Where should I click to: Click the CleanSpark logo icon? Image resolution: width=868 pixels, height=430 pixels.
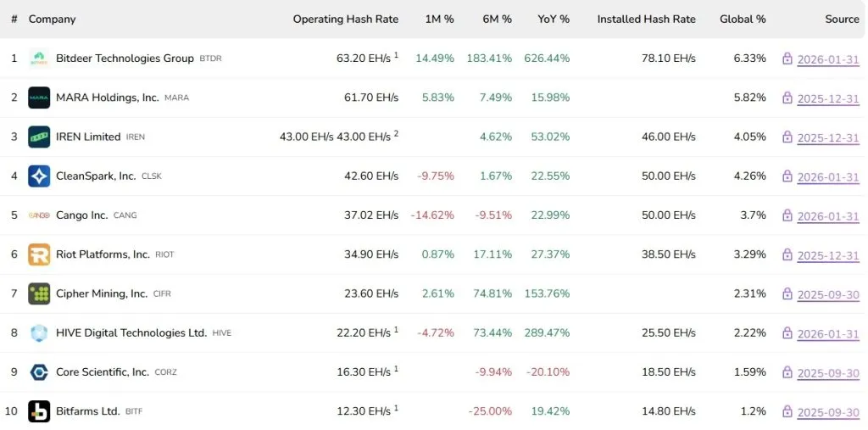[x=39, y=176]
